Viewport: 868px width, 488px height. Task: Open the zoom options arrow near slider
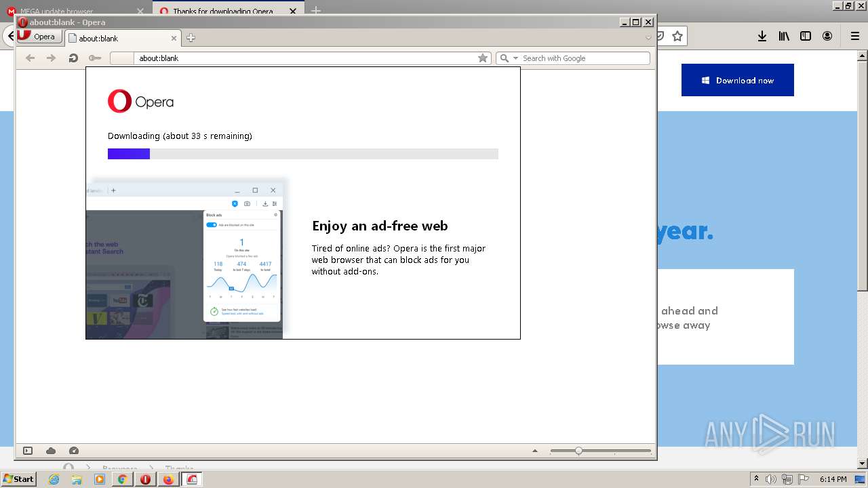tap(535, 451)
